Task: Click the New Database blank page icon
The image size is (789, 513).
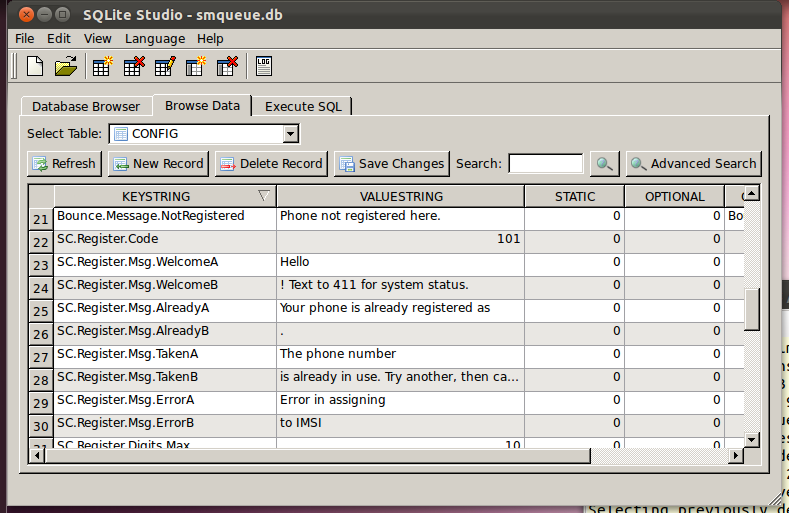Action: coord(35,67)
